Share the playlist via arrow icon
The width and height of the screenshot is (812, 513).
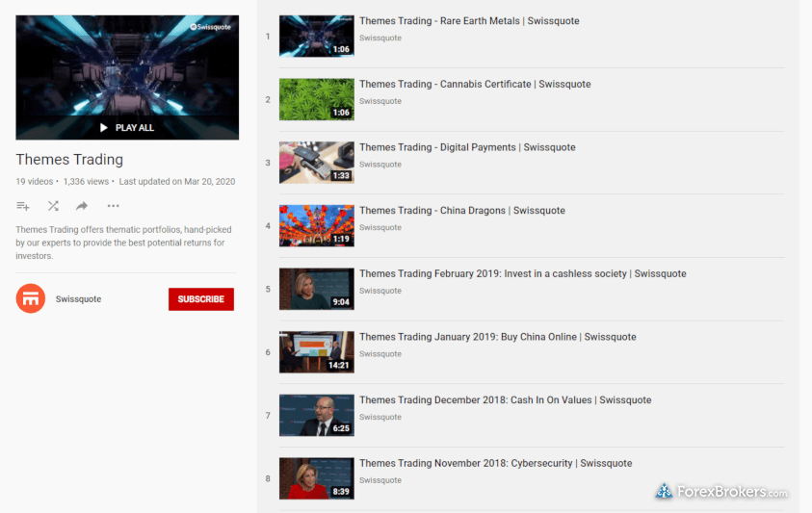(82, 206)
